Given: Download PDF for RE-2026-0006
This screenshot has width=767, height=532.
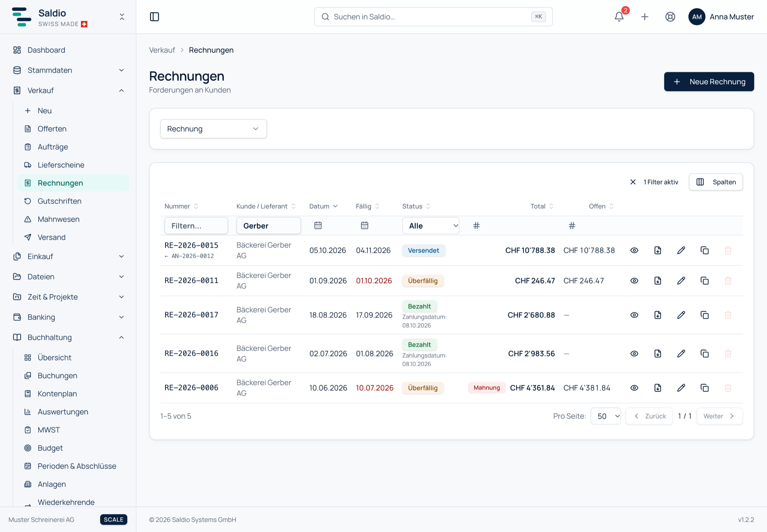Looking at the screenshot, I should (658, 388).
